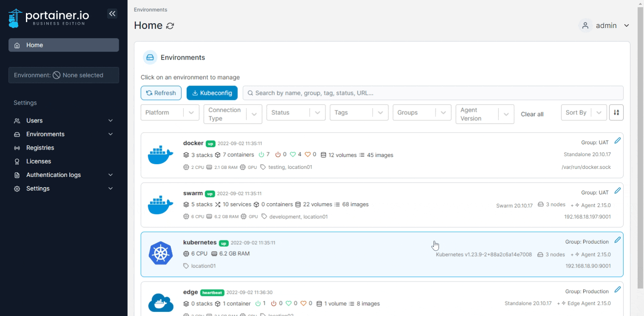Click Clear all filters

[532, 114]
